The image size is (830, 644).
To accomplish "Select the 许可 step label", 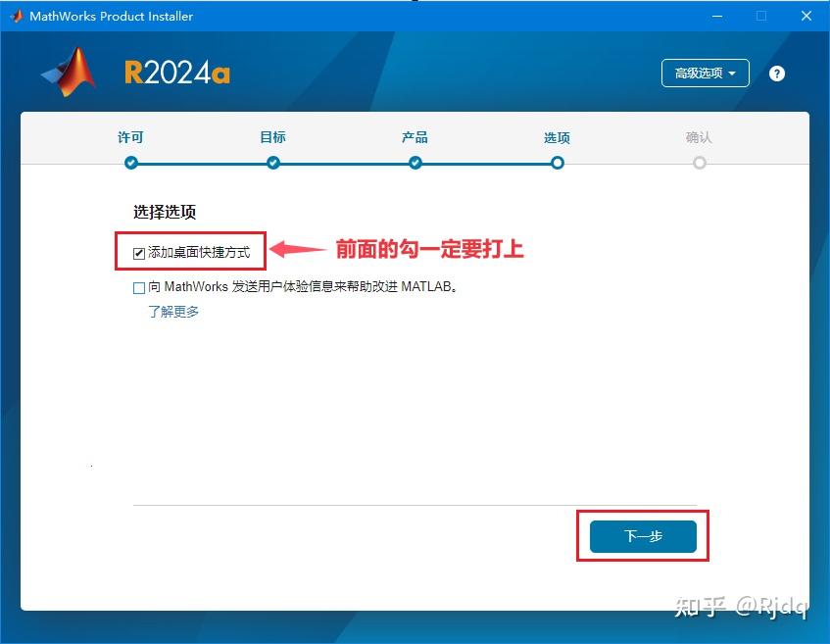I will (x=130, y=137).
